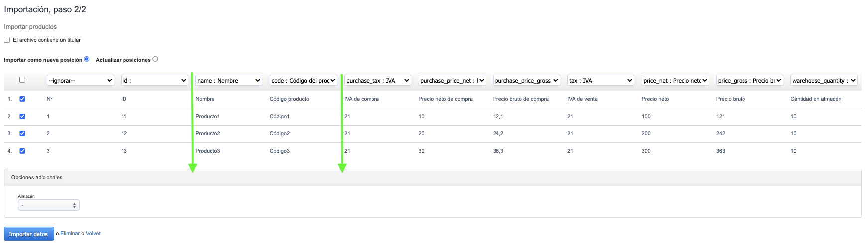Open the 'purchase_price_gross' column dropdown
Image resolution: width=868 pixels, height=252 pixels.
coord(526,80)
